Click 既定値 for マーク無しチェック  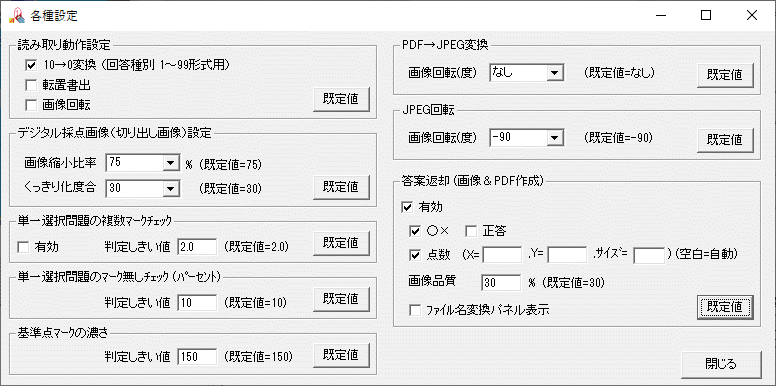click(341, 298)
